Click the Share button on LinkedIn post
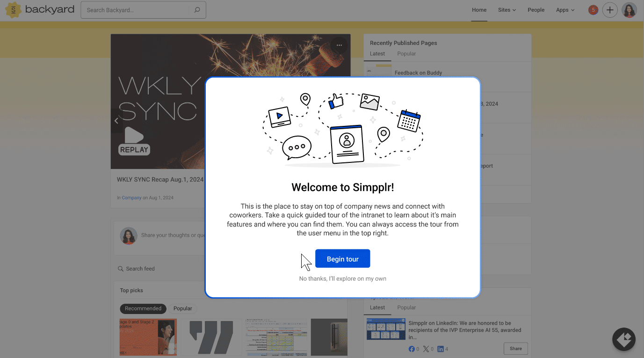Viewport: 644px width, 358px height. click(x=516, y=349)
